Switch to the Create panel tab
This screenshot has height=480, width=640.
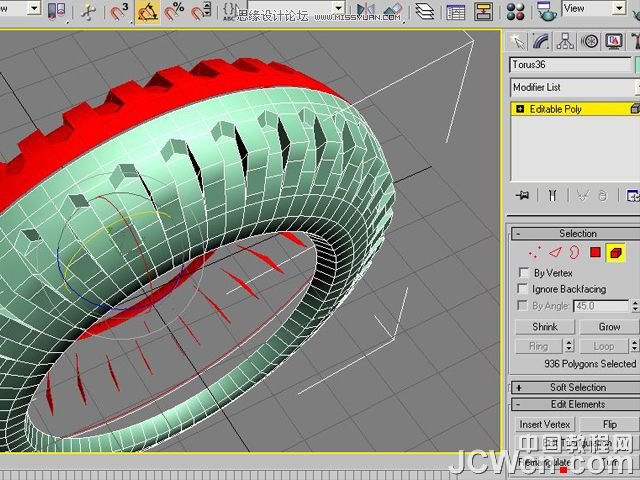(x=517, y=41)
